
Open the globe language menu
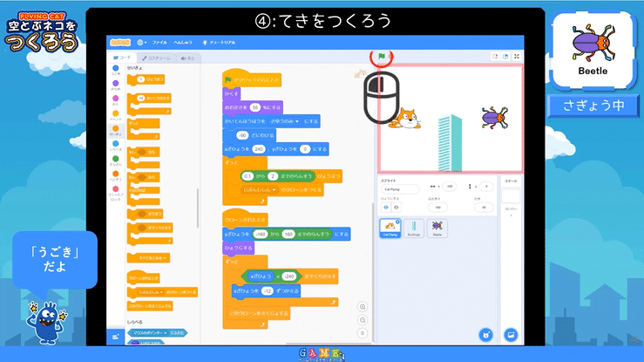pos(142,43)
